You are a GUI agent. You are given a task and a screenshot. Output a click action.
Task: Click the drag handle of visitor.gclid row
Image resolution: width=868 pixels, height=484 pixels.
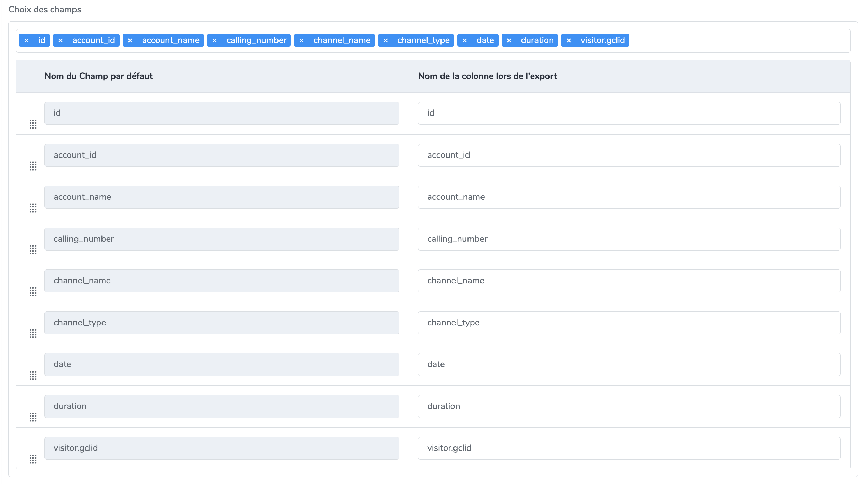tap(33, 459)
